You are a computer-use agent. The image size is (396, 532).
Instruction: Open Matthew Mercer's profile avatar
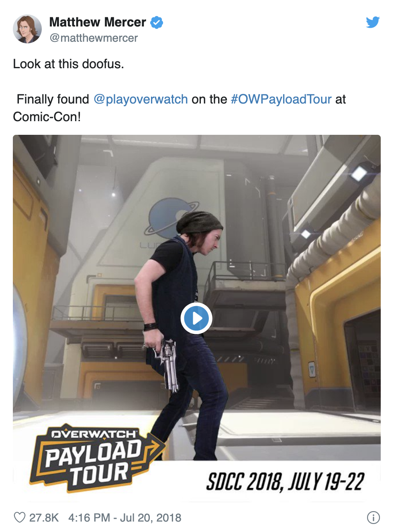pyautogui.click(x=27, y=29)
